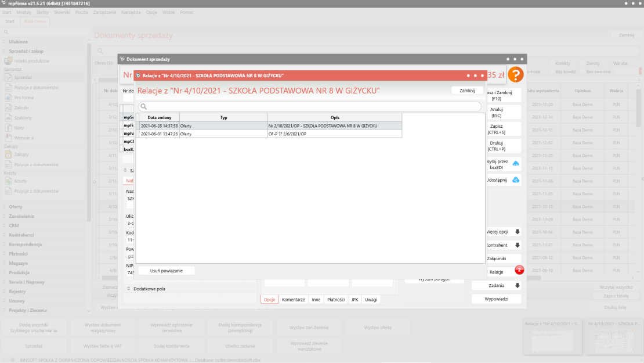
Task: Open the Kontrahent dropdown arrow
Action: point(517,245)
